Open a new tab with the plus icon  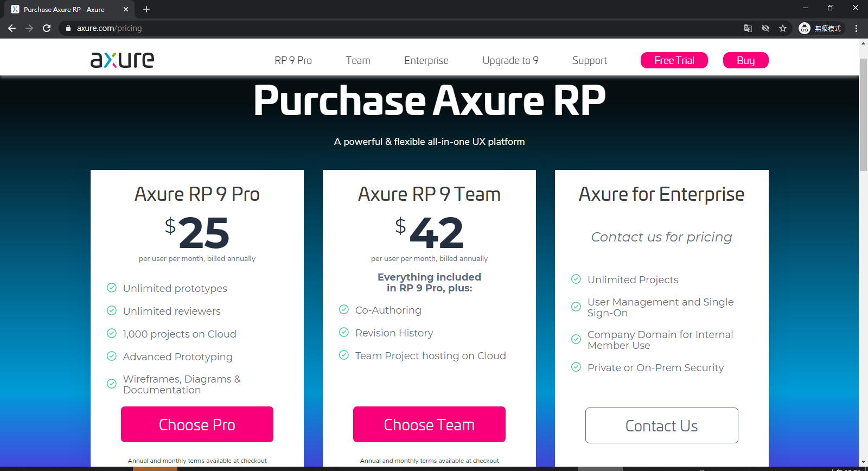(x=146, y=9)
